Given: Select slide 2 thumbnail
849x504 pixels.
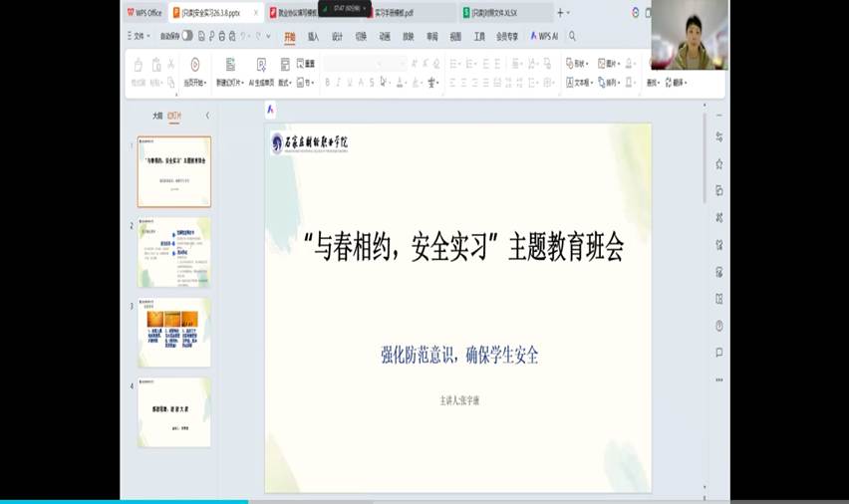Looking at the screenshot, I should (174, 252).
